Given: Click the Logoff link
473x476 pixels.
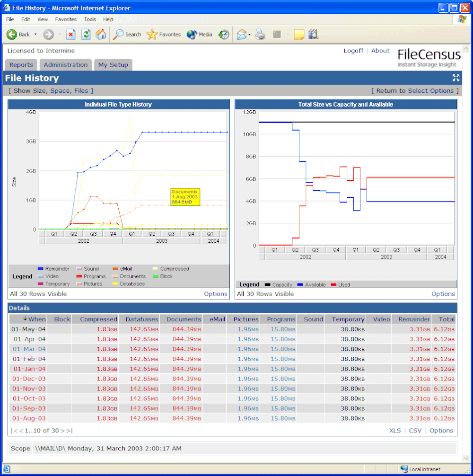Looking at the screenshot, I should pyautogui.click(x=353, y=51).
